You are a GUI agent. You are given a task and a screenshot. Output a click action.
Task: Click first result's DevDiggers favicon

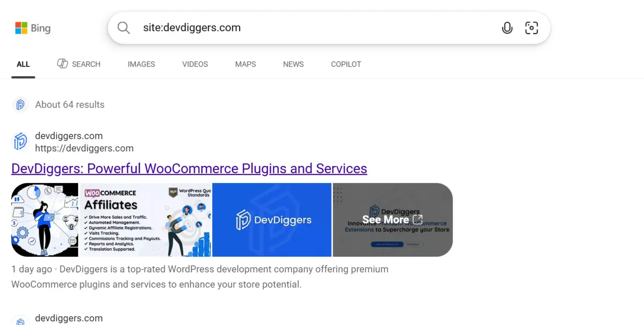click(x=20, y=142)
